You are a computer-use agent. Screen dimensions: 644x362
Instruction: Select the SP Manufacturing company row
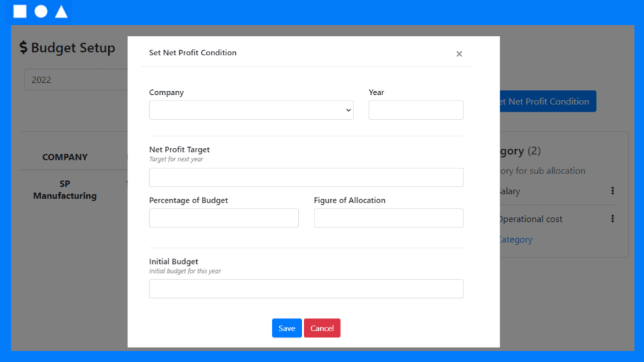click(x=65, y=190)
